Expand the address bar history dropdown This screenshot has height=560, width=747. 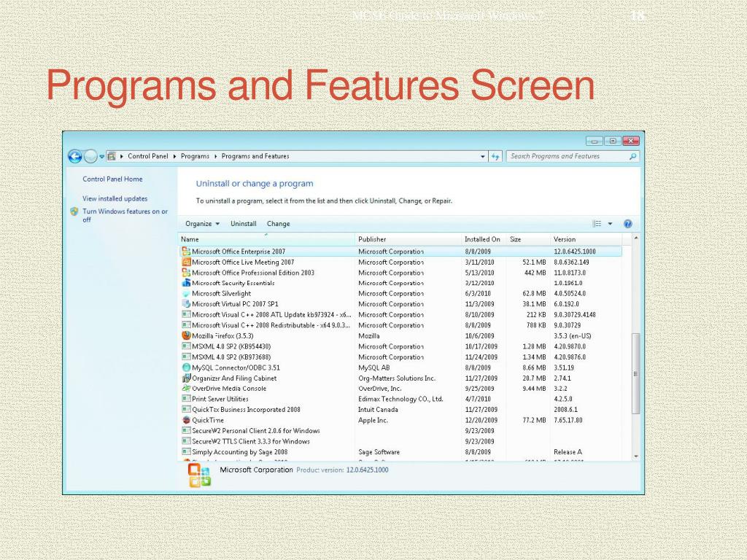coord(483,156)
